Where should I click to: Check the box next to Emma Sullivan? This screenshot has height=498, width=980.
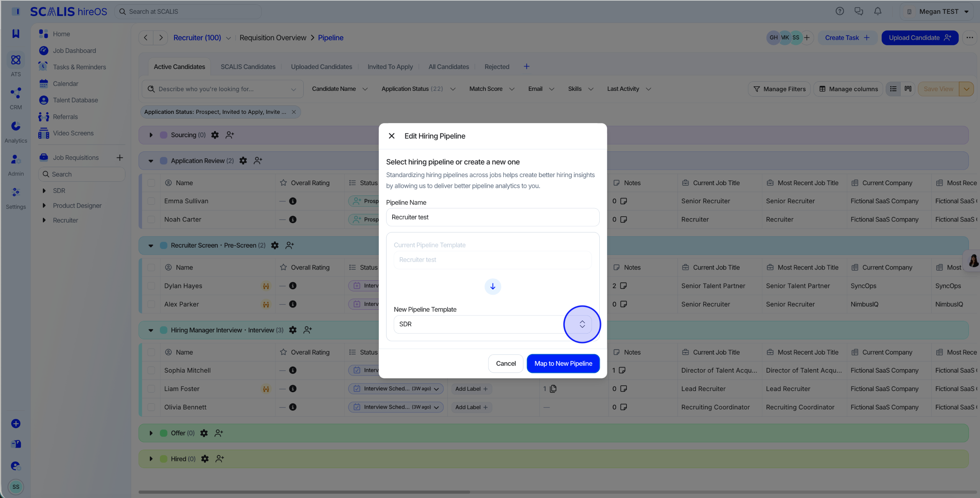tap(151, 201)
